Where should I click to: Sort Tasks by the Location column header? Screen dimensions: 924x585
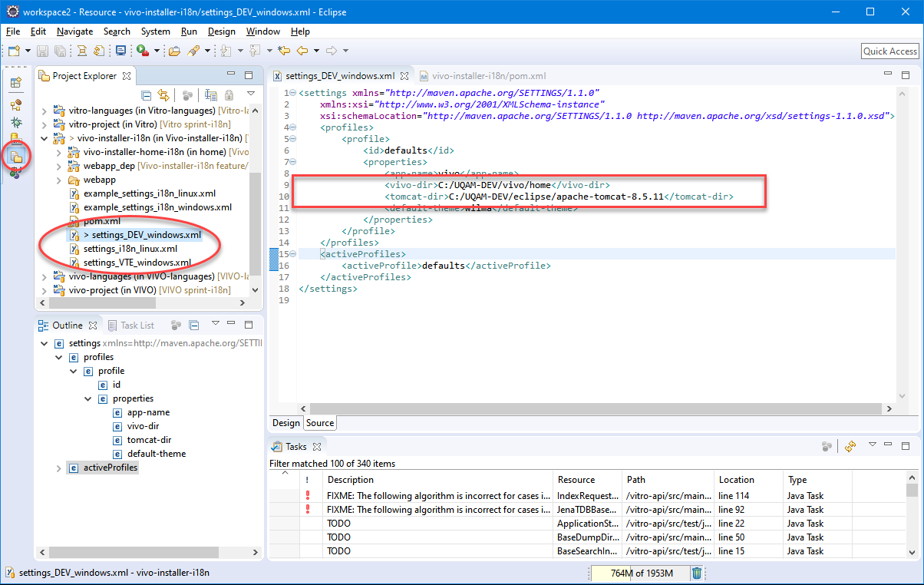[748, 480]
